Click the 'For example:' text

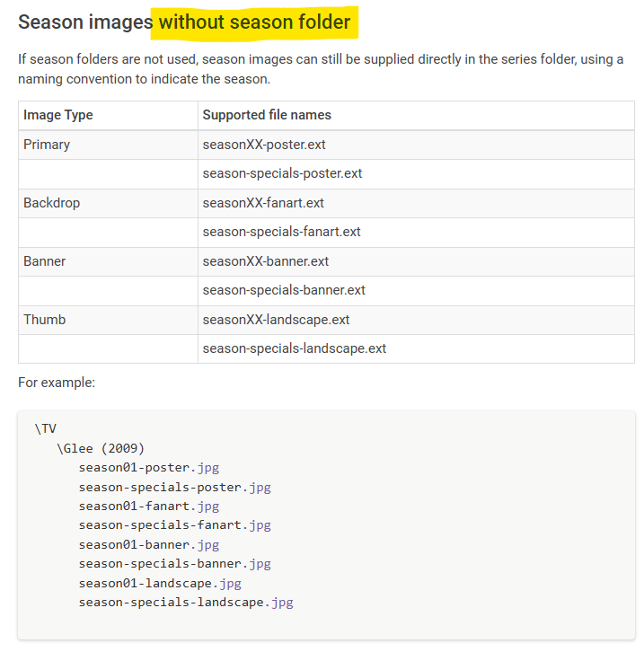point(57,383)
